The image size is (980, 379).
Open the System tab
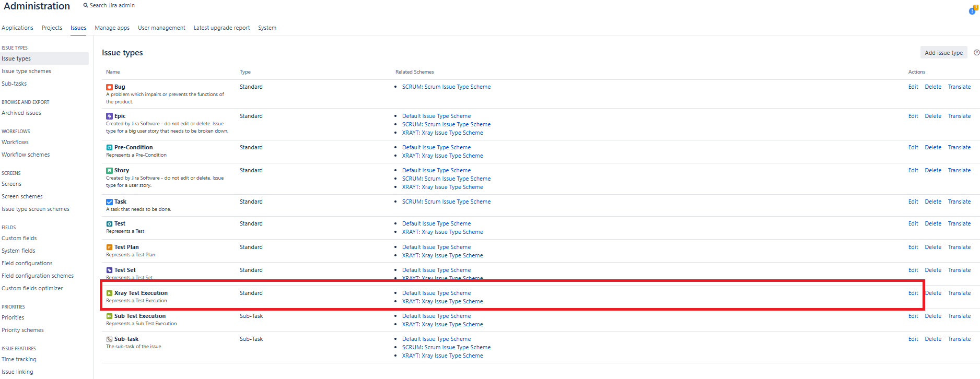coord(267,28)
